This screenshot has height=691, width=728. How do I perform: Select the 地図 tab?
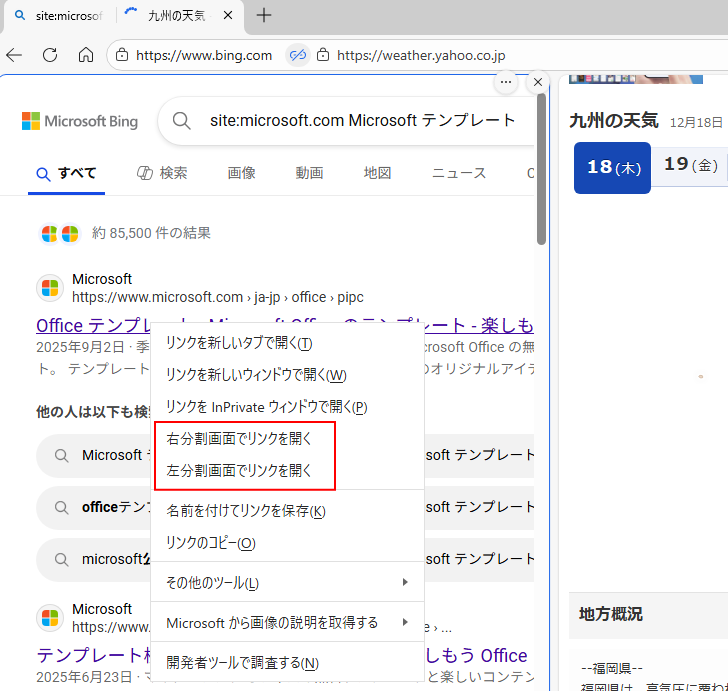pos(377,173)
